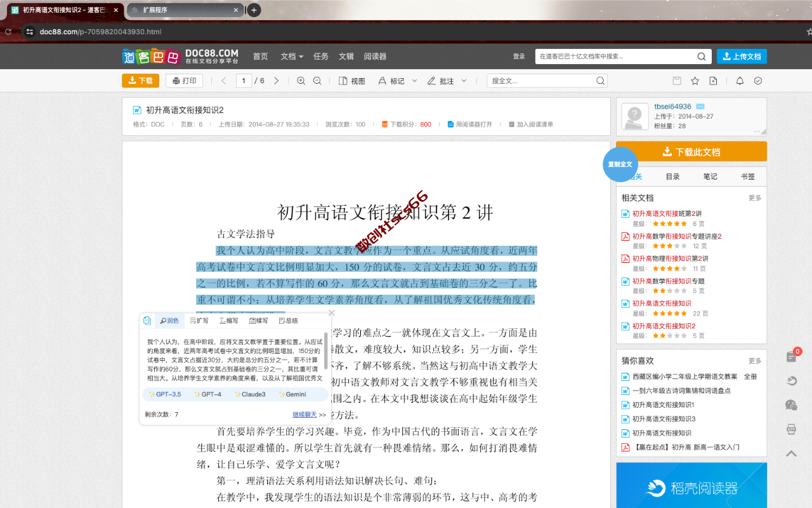The image size is (812, 508).
Task: Click 更多 next to 相关文档
Action: 755,198
